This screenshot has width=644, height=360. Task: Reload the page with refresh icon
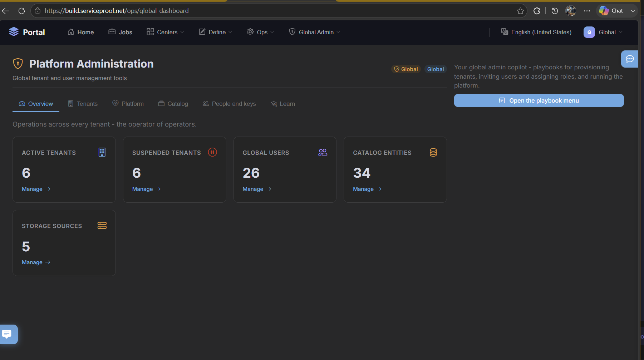[21, 11]
